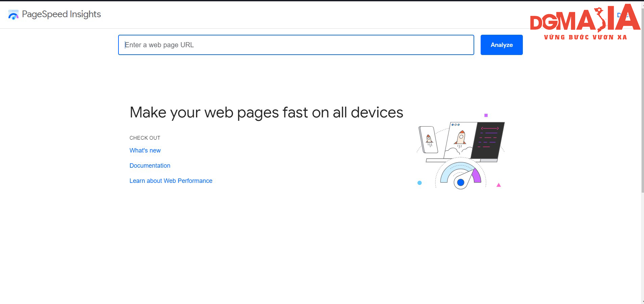The height and width of the screenshot is (304, 644).
Task: Click the rocket and speedometer illustration
Action: [x=461, y=151]
